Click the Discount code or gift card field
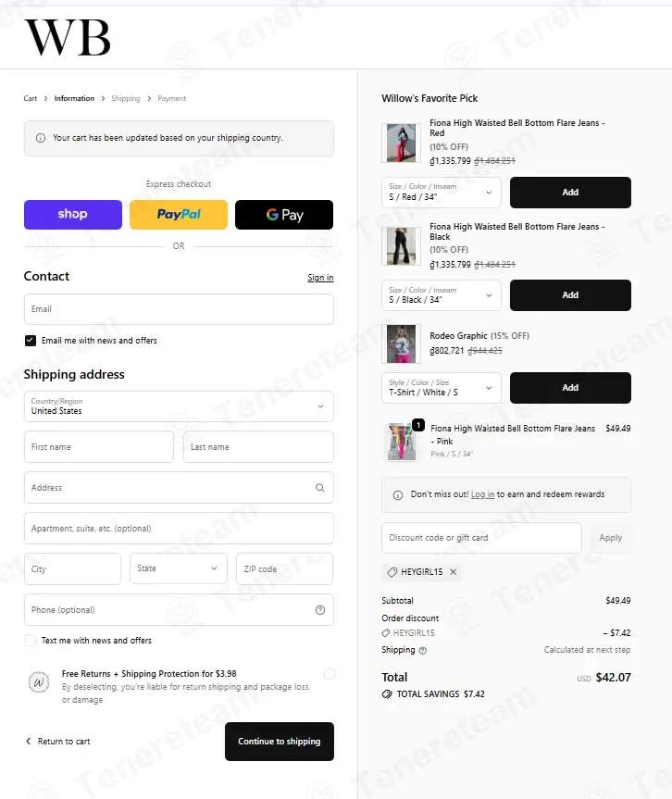672x799 pixels. pos(481,538)
